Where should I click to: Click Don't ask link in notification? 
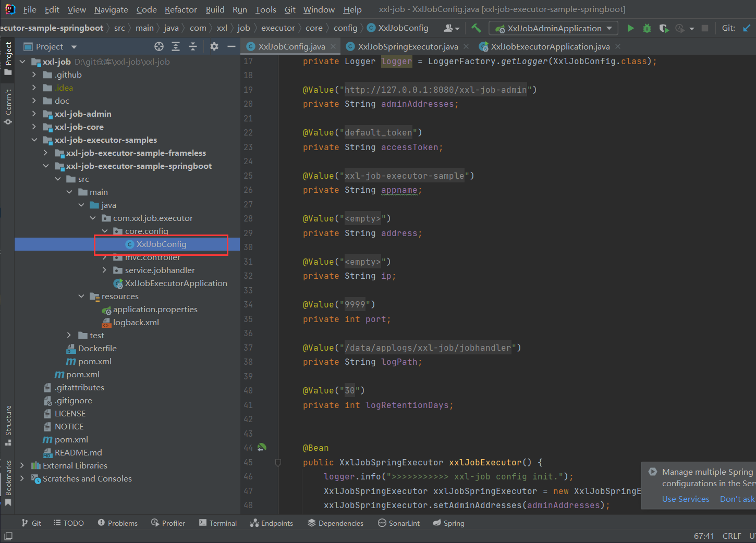tap(737, 499)
